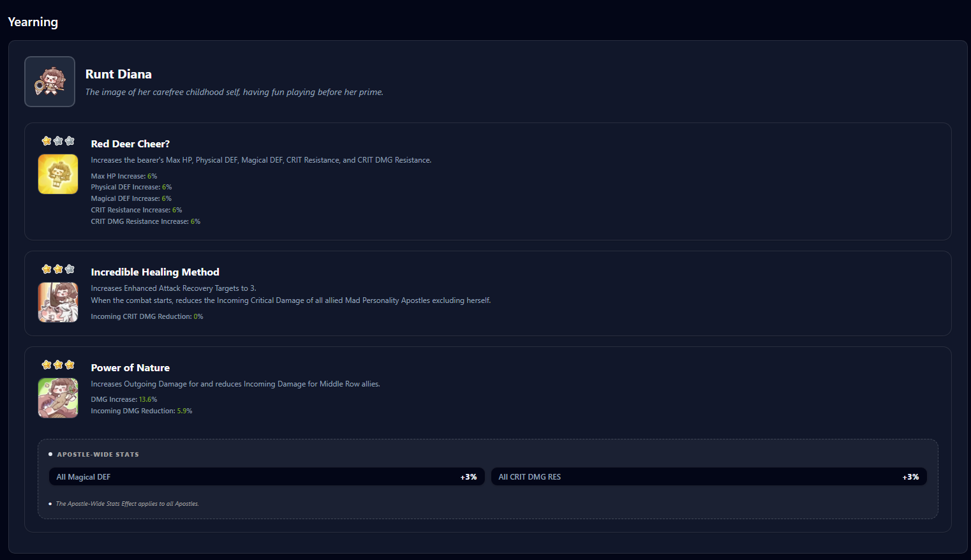Click the star rating above Incredible Healing Method icon

58,269
